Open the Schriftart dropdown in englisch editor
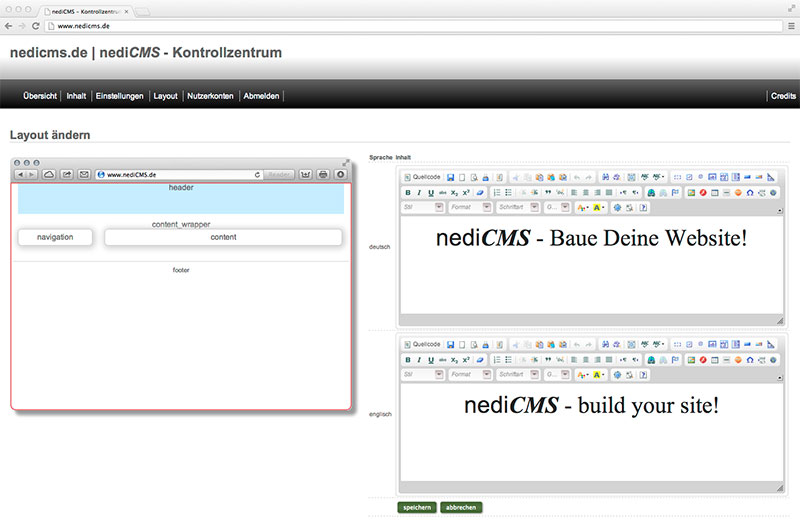This screenshot has width=800, height=530. click(x=518, y=374)
